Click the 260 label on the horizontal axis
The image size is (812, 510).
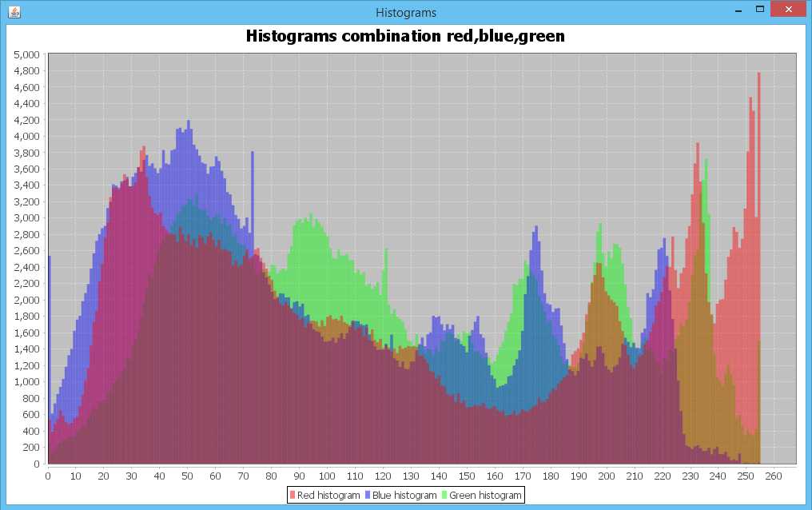772,476
